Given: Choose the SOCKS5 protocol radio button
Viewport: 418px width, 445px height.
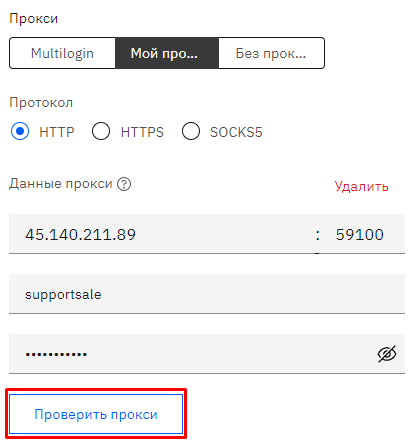Looking at the screenshot, I should pyautogui.click(x=191, y=131).
